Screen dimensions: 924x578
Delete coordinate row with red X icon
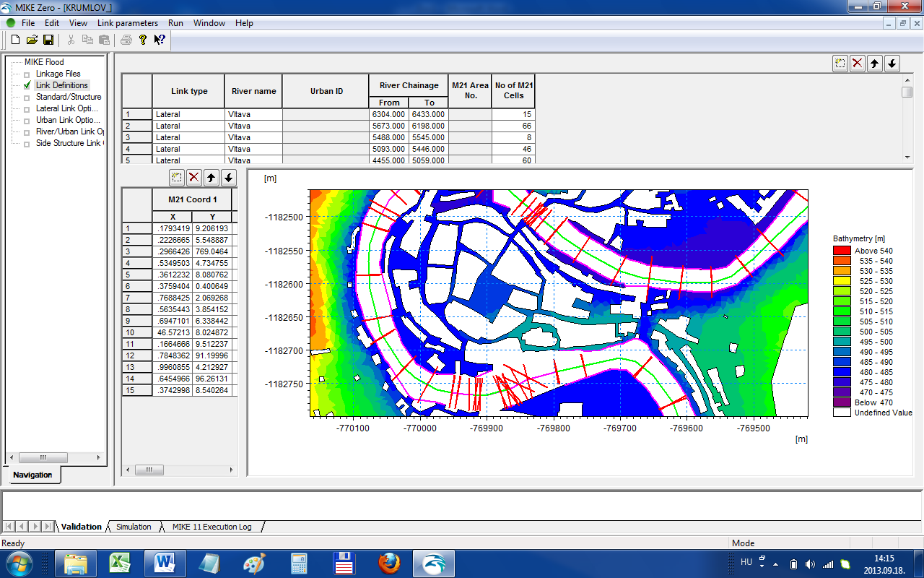[x=194, y=177]
